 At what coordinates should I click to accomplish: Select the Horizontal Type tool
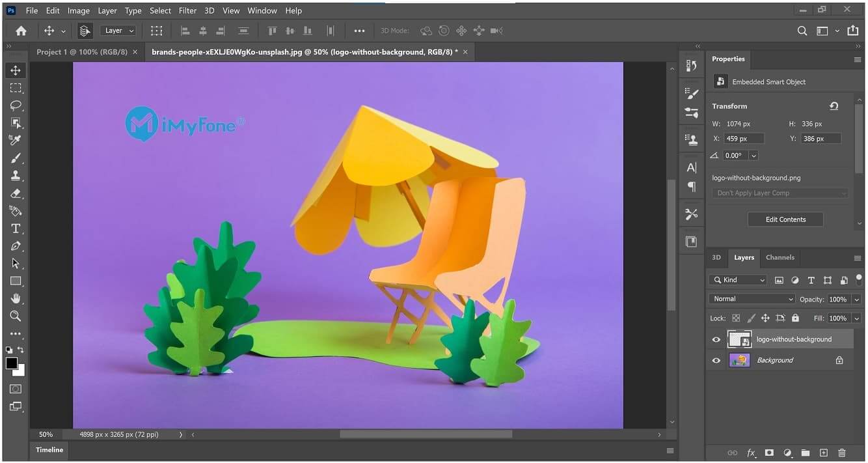[x=16, y=228]
